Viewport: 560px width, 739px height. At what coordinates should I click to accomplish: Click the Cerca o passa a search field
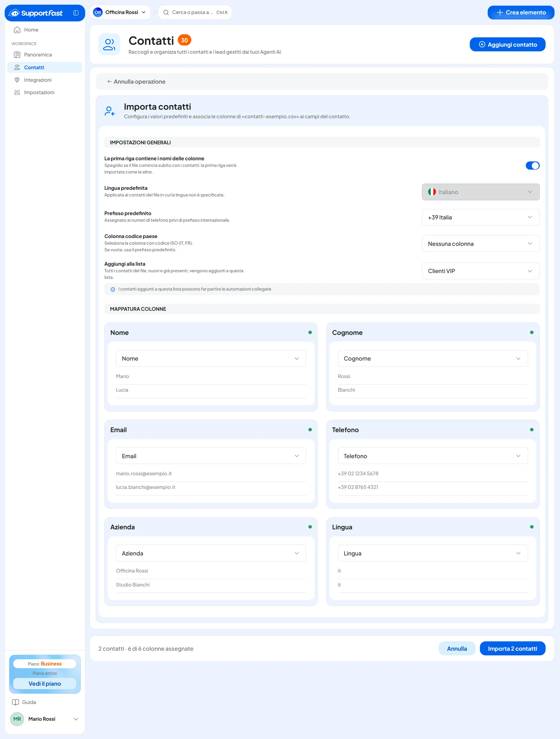click(x=195, y=12)
